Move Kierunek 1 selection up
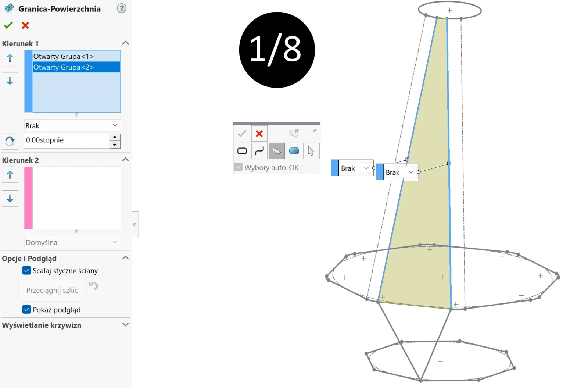The height and width of the screenshot is (388, 588). click(10, 58)
